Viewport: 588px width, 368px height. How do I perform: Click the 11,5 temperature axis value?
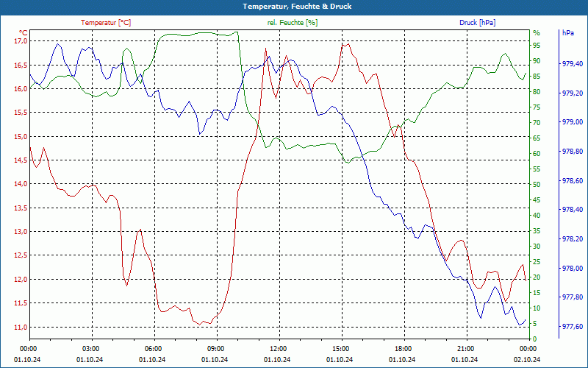point(21,303)
